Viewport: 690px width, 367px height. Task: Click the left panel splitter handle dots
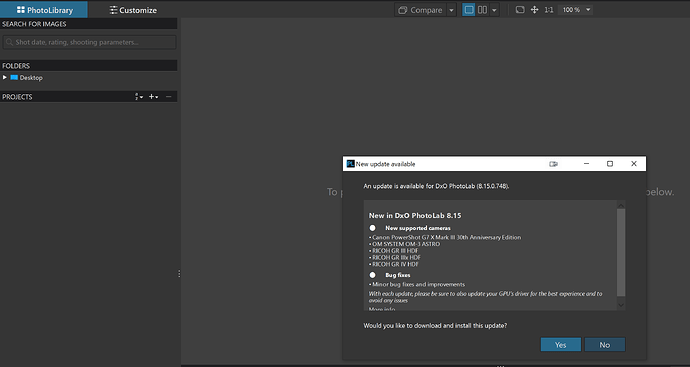click(179, 274)
